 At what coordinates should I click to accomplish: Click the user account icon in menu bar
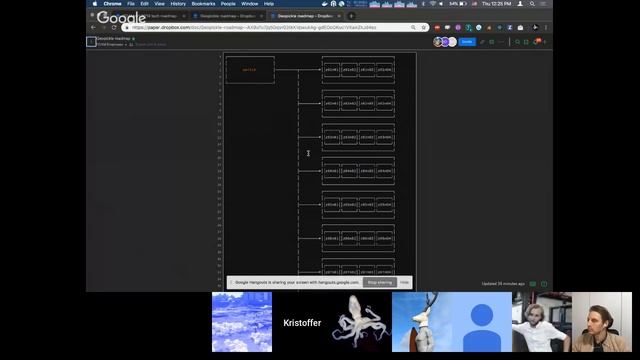[520, 4]
